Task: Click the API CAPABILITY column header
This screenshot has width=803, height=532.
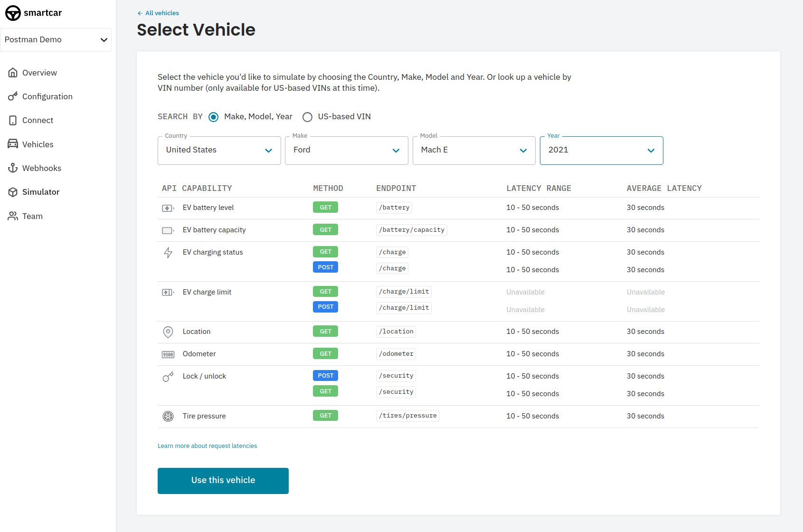Action: point(197,188)
